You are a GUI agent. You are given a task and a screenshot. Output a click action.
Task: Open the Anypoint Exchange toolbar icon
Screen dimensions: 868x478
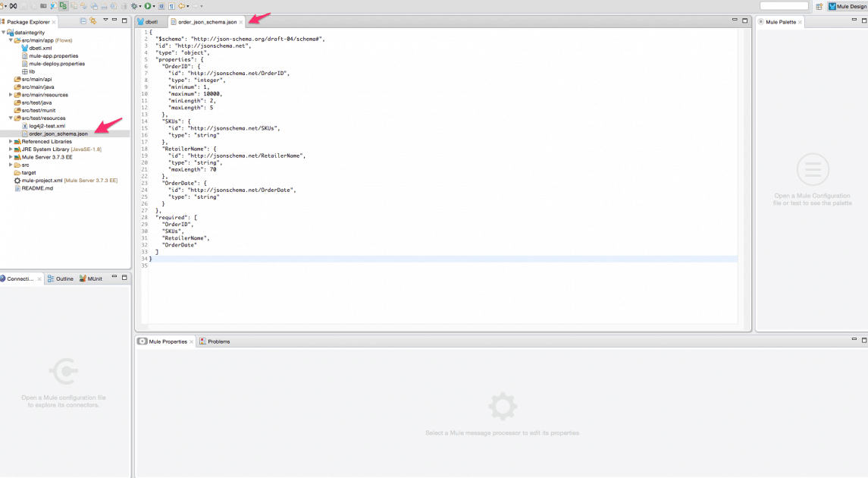(x=13, y=5)
